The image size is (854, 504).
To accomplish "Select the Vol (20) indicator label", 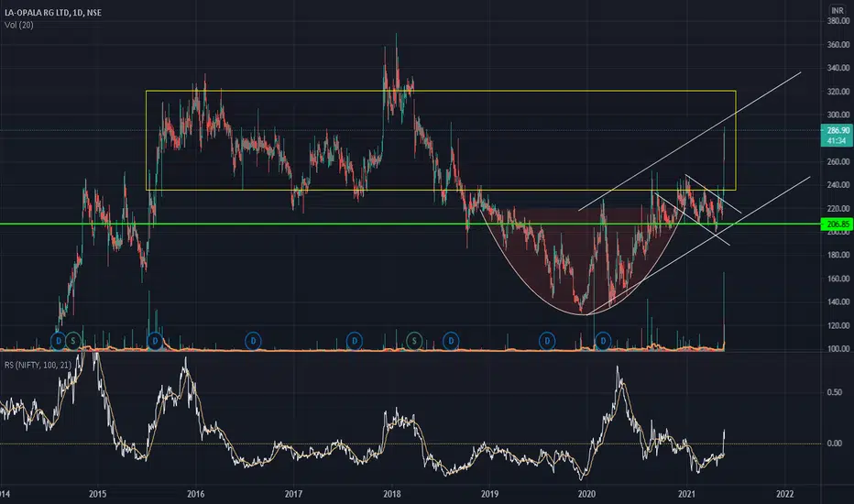I will coord(19,25).
